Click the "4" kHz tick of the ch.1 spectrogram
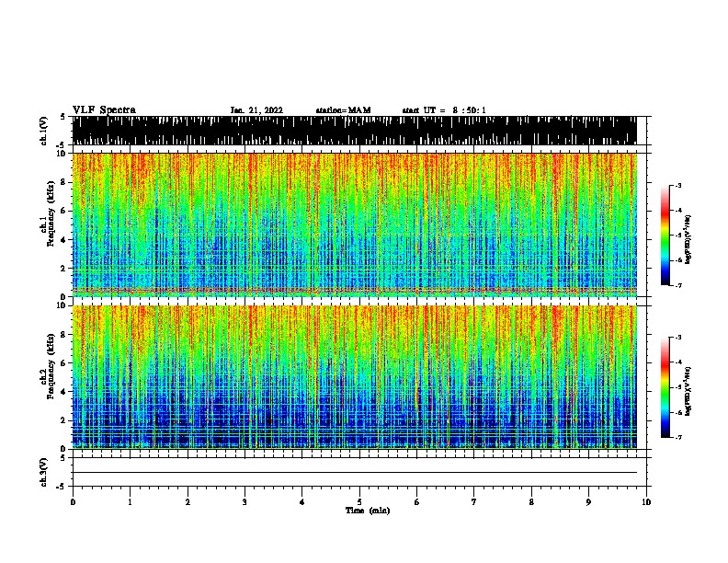 tap(63, 240)
